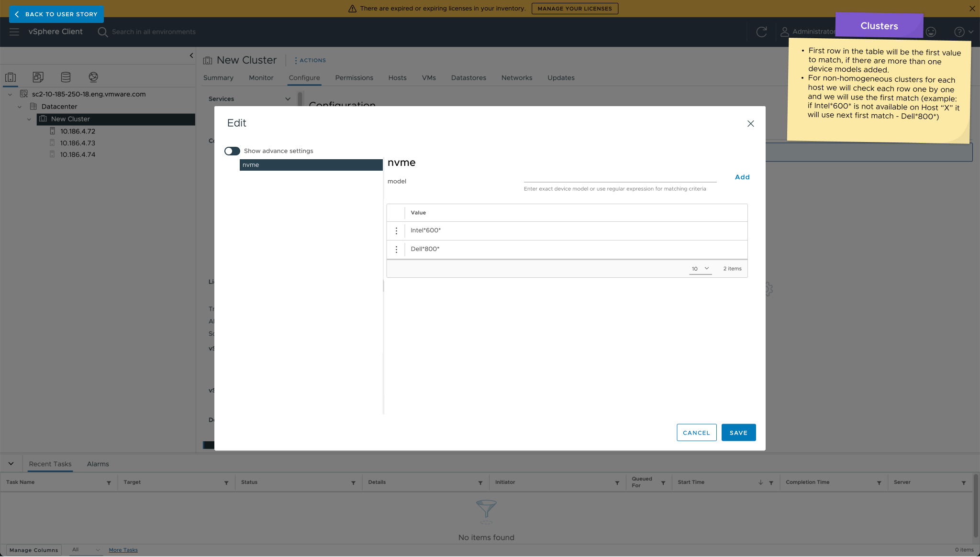Open the feedback smiley icon
Viewport: 980px width, 557px height.
coord(931,32)
